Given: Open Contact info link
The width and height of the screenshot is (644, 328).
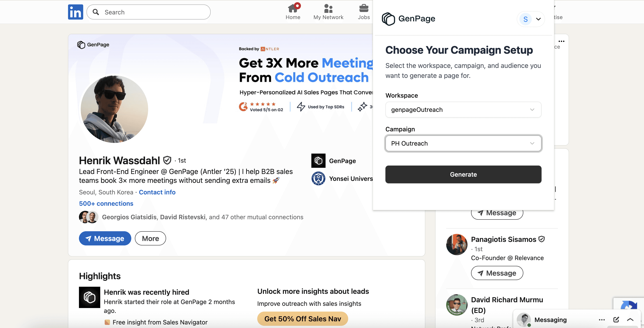Looking at the screenshot, I should point(157,192).
